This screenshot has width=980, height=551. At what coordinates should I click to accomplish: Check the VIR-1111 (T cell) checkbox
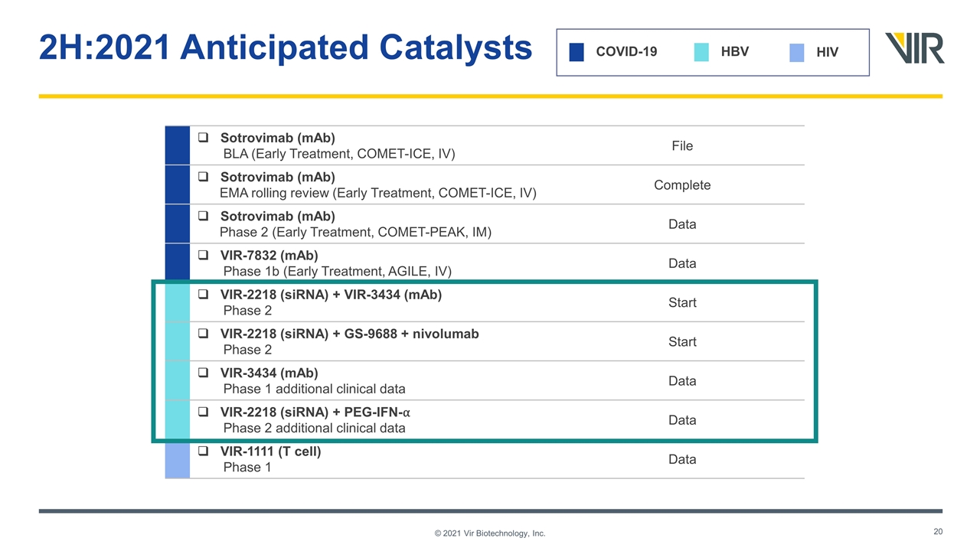coord(204,452)
